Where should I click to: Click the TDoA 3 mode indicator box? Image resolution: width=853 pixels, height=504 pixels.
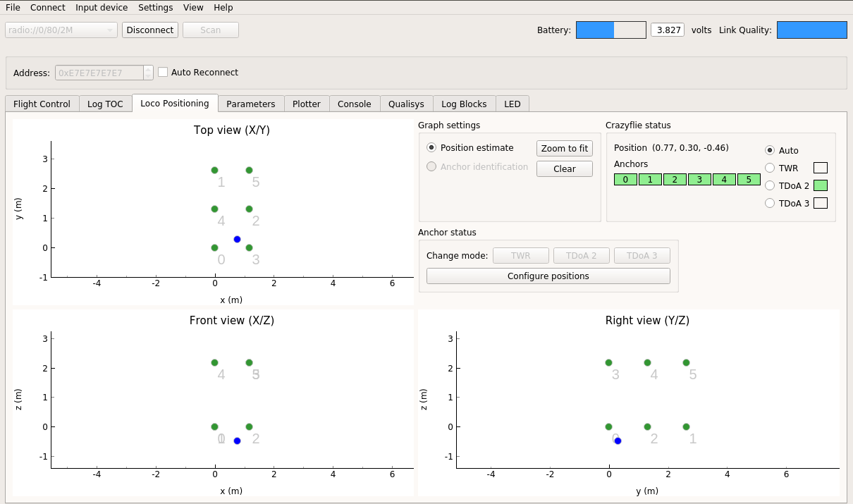click(821, 203)
